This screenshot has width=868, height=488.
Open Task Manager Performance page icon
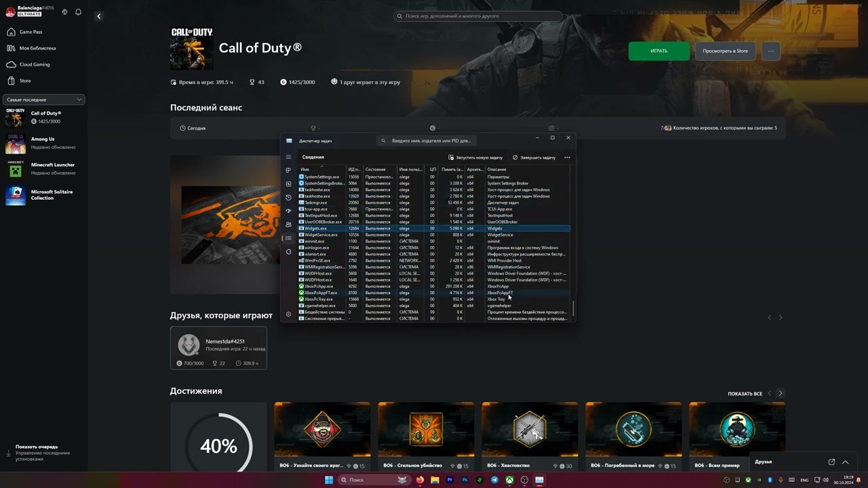pos(288,184)
